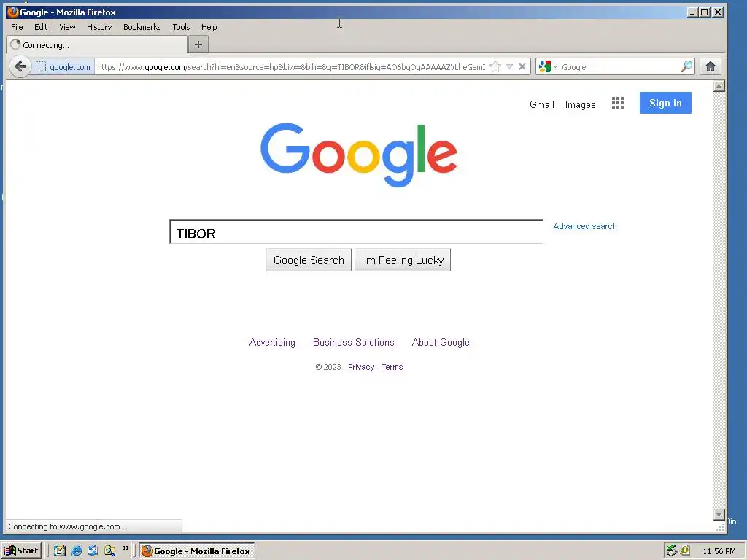Open the About Google link
The image size is (747, 560).
pos(441,343)
